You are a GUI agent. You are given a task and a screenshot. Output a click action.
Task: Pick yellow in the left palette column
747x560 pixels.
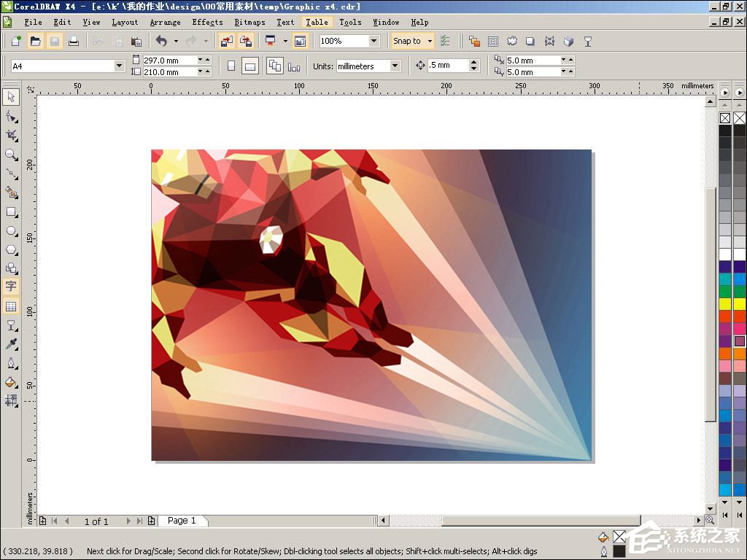725,303
